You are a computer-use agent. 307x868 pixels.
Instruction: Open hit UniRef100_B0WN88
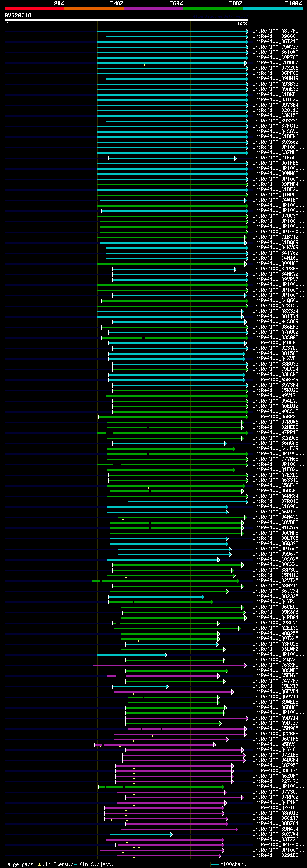tap(275, 173)
